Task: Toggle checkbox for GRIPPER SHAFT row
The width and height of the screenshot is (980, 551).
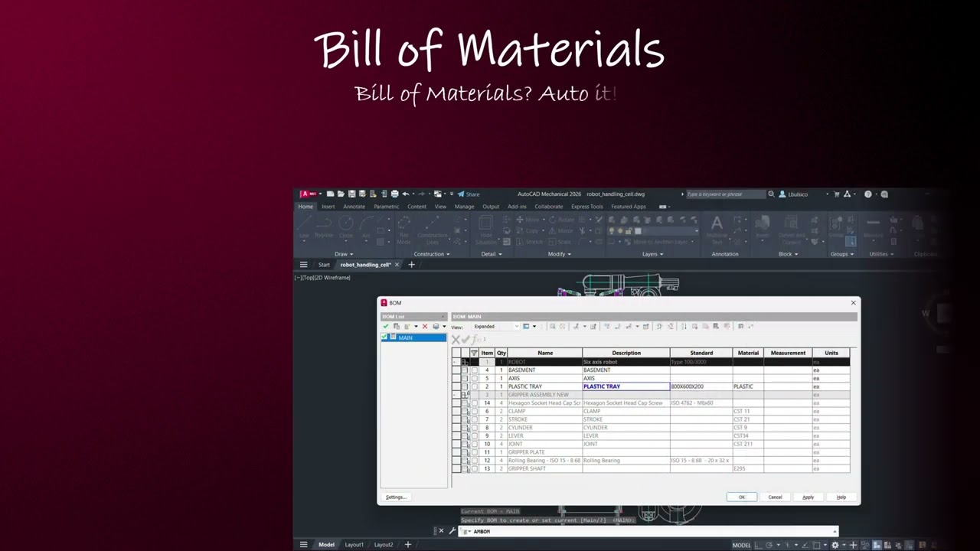Action: (475, 468)
